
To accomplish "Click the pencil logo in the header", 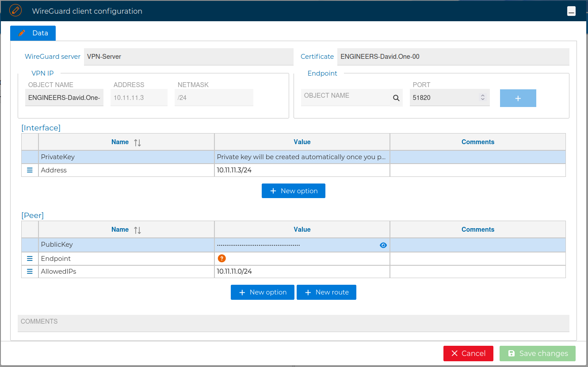I will [x=15, y=10].
